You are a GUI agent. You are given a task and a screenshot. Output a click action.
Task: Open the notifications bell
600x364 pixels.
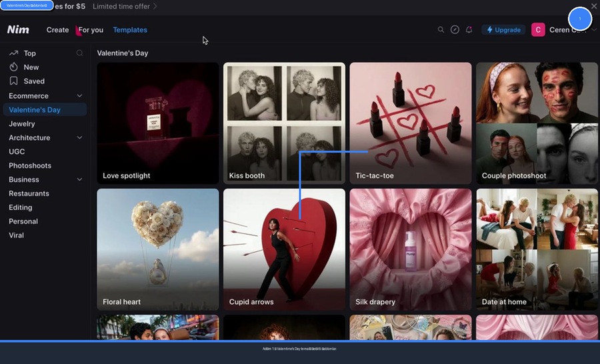(469, 29)
